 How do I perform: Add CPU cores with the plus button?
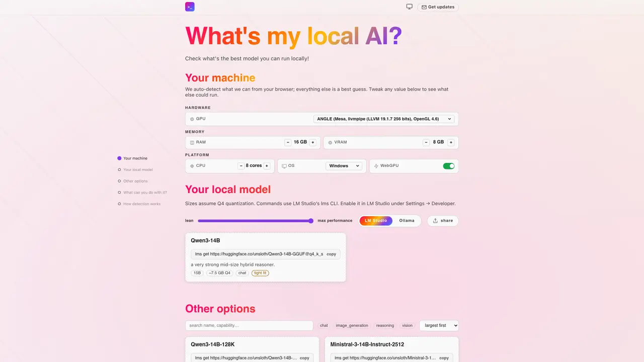tap(267, 166)
